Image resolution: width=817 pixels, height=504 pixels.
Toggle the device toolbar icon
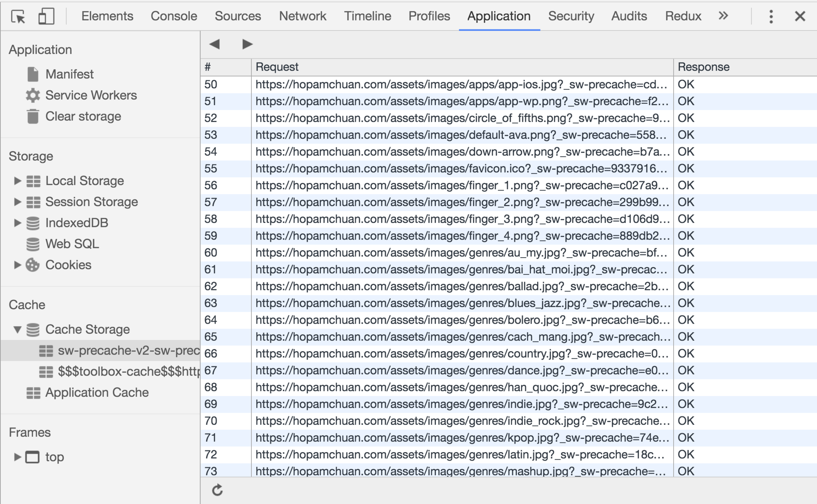46,16
